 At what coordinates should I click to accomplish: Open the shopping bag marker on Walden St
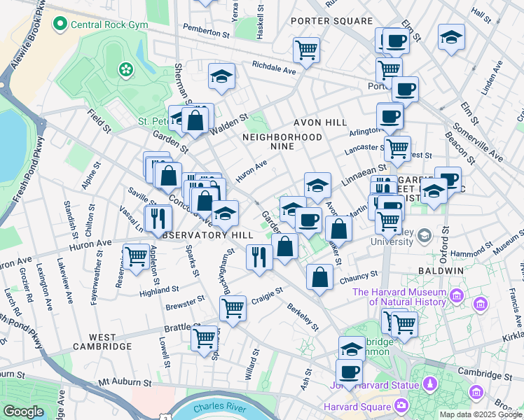(195, 121)
